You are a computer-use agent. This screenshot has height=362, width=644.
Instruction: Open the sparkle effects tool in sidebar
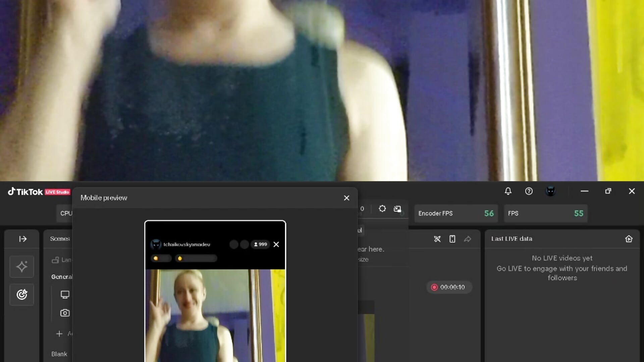click(x=22, y=266)
